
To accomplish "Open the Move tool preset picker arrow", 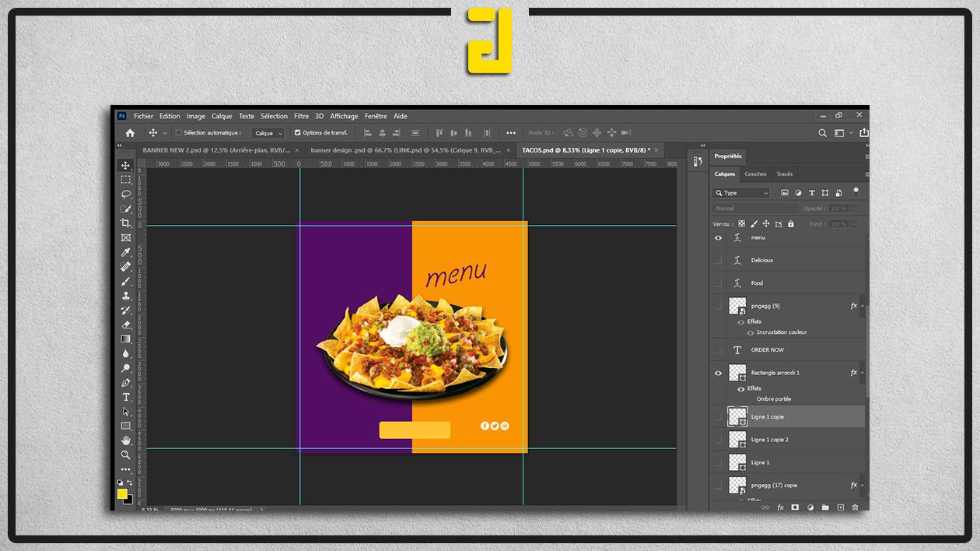I will coord(164,133).
